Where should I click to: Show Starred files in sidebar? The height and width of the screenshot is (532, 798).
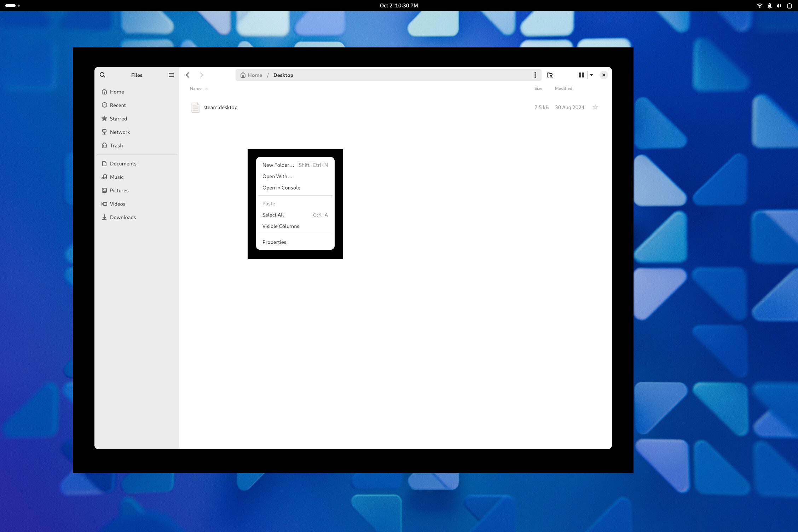tap(137, 118)
